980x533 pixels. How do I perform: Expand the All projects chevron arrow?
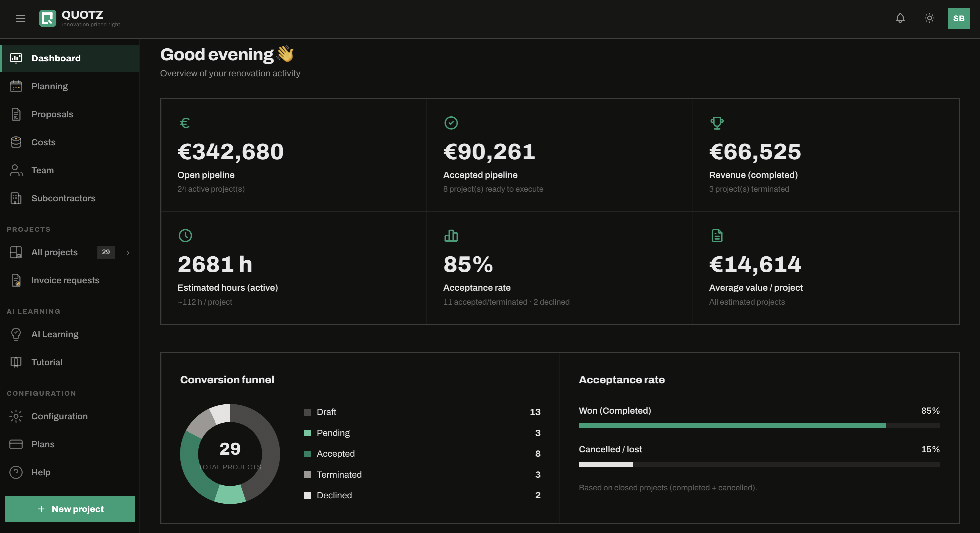tap(128, 252)
